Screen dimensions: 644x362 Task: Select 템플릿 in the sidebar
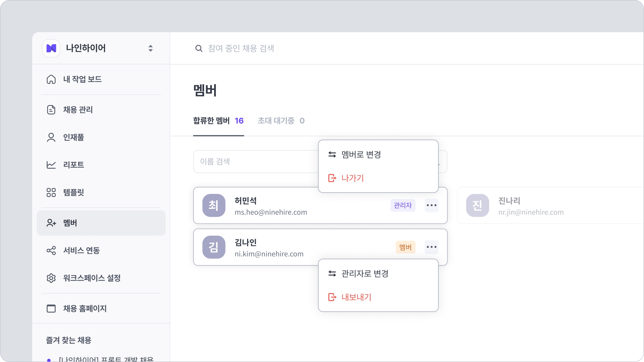pyautogui.click(x=73, y=192)
